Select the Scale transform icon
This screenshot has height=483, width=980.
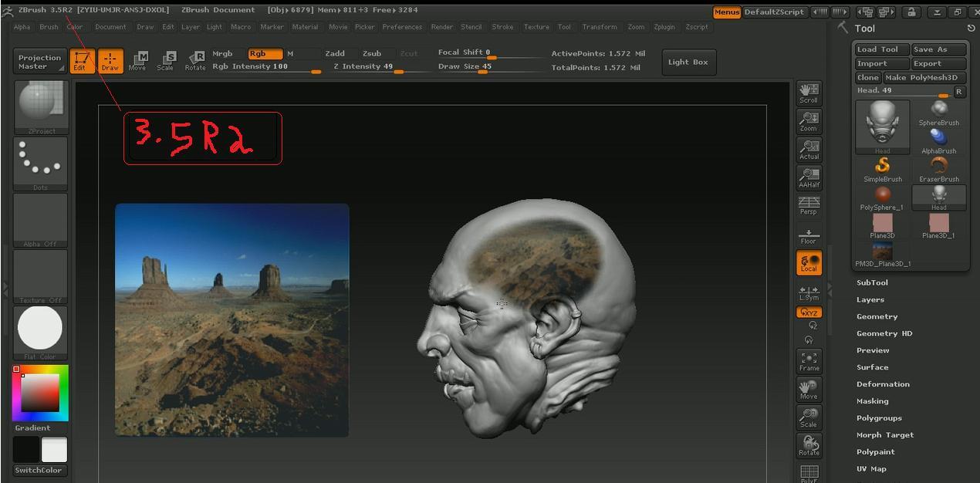[165, 61]
